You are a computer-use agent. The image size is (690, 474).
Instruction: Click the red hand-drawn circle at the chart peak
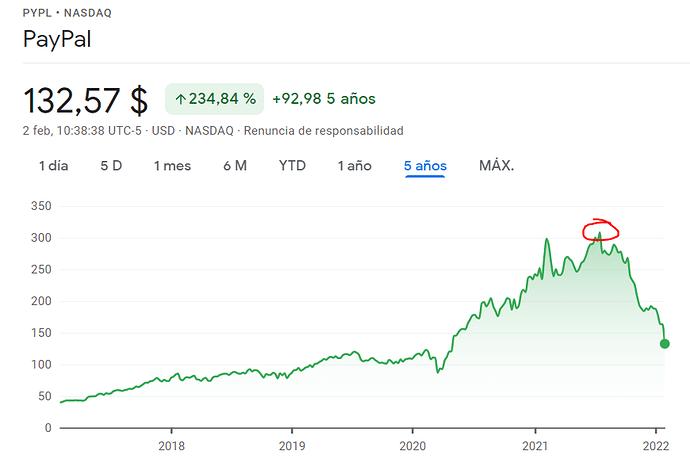601,231
